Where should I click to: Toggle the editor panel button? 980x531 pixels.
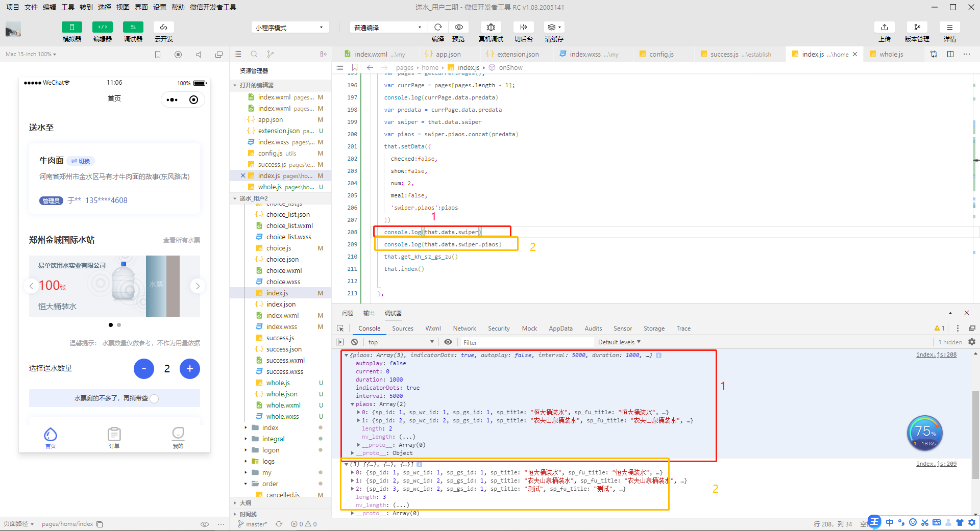103,27
